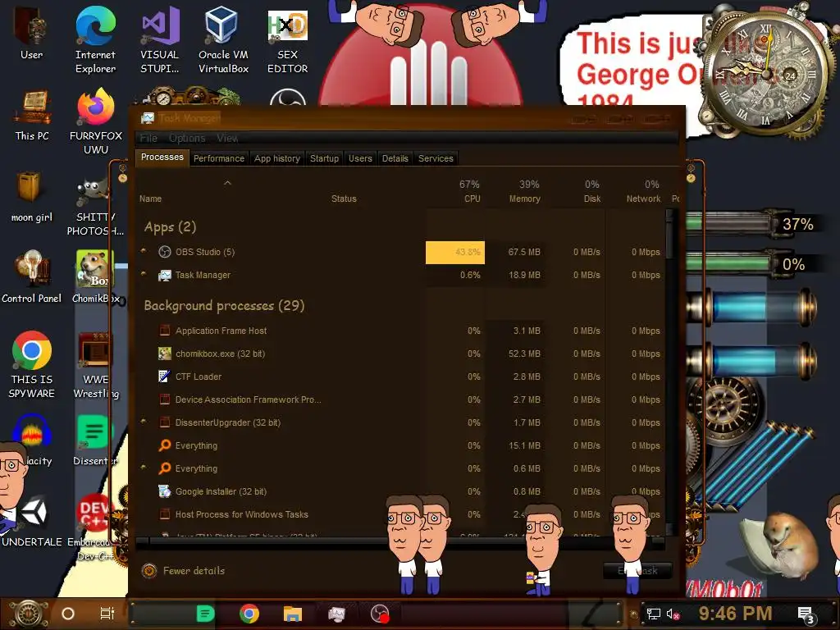Expand the second Everything process row
Image resolution: width=840 pixels, height=630 pixels.
pos(144,467)
